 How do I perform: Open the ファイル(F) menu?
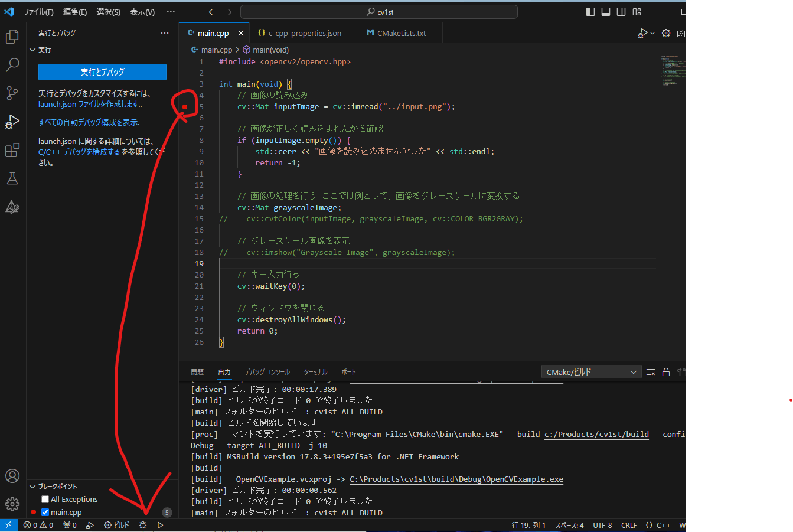(38, 12)
